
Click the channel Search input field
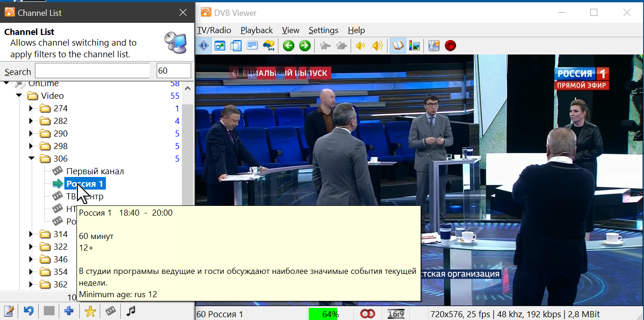point(92,71)
